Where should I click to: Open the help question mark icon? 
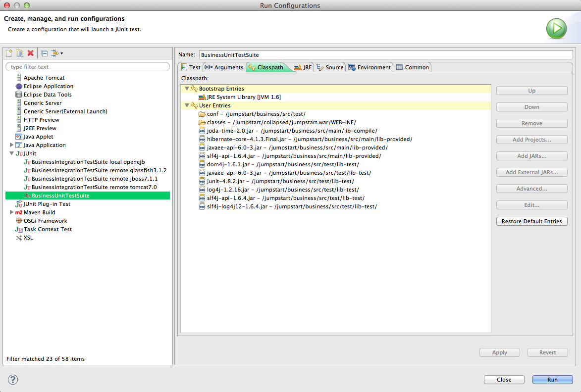pyautogui.click(x=13, y=380)
